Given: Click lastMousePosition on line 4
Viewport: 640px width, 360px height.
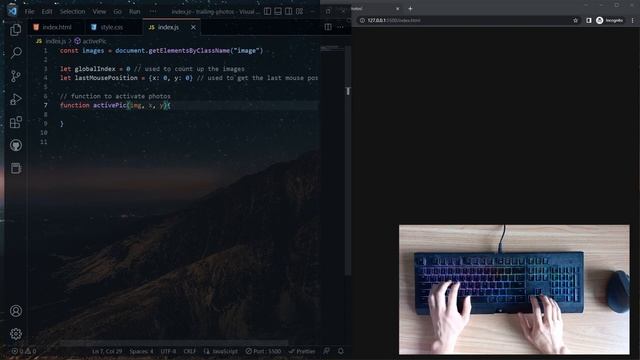Looking at the screenshot, I should click(x=106, y=78).
